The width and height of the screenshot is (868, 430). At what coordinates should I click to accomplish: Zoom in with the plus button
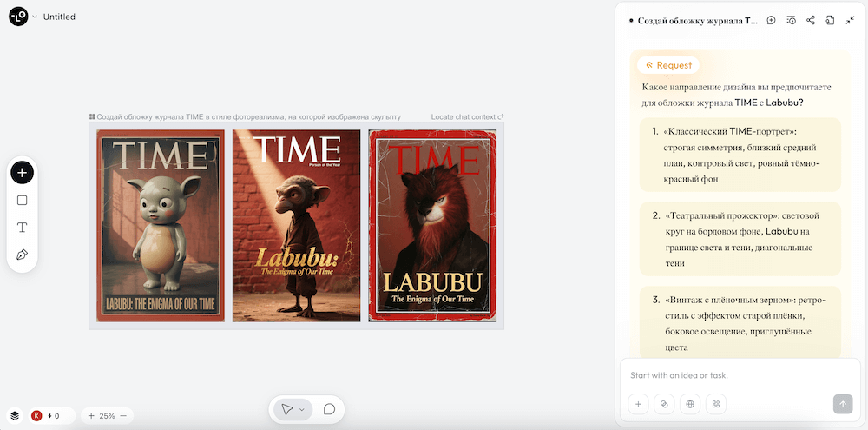click(91, 415)
